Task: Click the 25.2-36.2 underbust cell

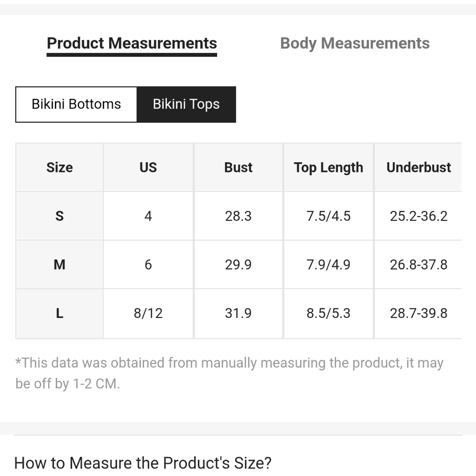Action: click(418, 216)
